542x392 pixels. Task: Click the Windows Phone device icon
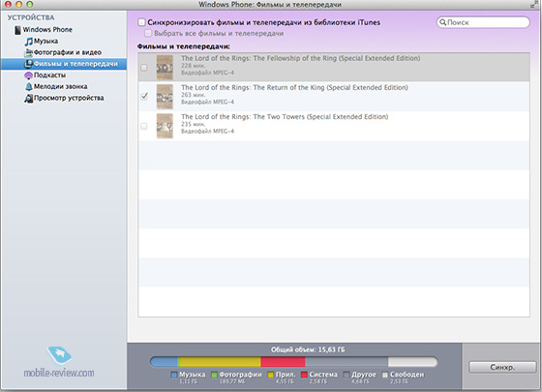(x=17, y=30)
